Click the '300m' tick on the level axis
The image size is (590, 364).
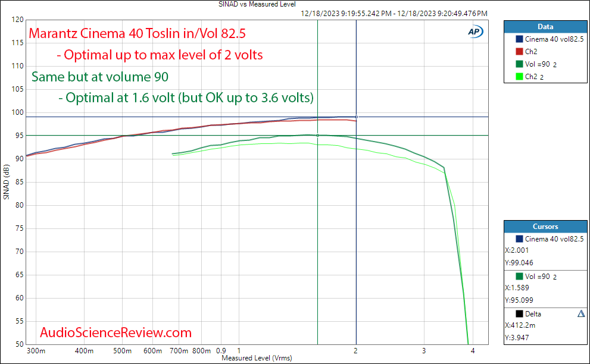point(36,351)
